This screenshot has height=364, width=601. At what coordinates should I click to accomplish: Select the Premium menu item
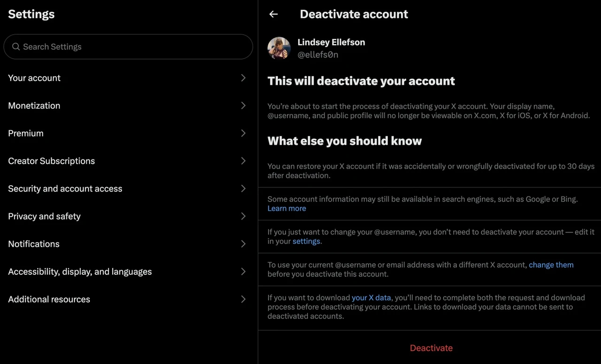coord(128,133)
